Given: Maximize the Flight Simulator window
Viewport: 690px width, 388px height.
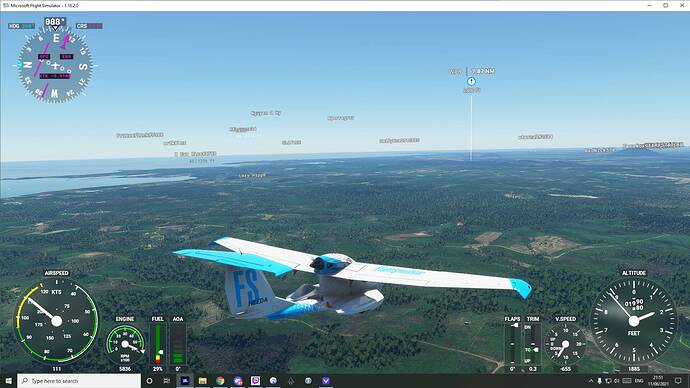Looking at the screenshot, I should point(665,5).
